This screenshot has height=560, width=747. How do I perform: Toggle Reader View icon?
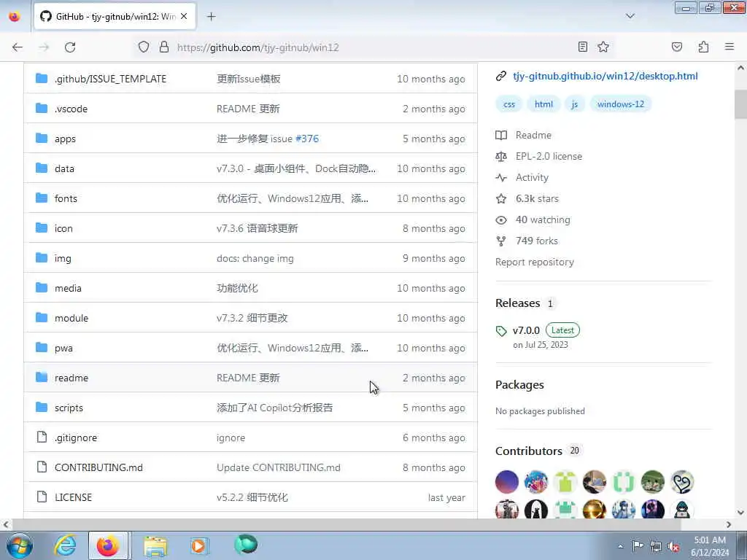[583, 47]
